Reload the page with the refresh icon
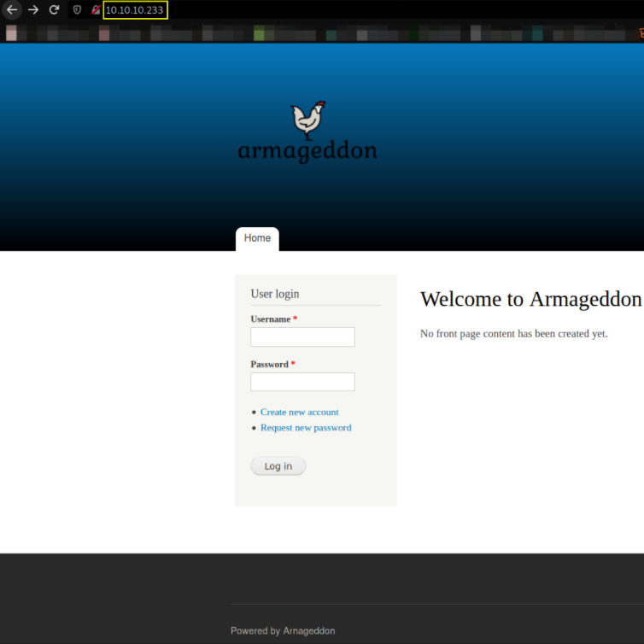 [54, 10]
